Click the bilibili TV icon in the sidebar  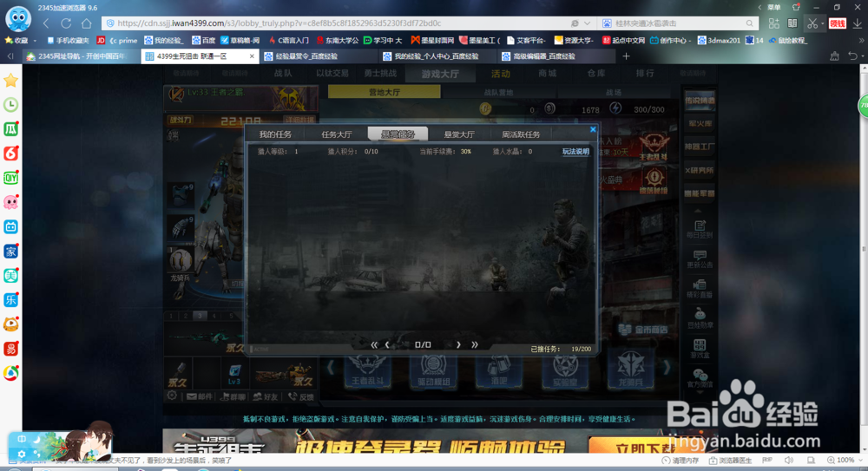tap(10, 227)
